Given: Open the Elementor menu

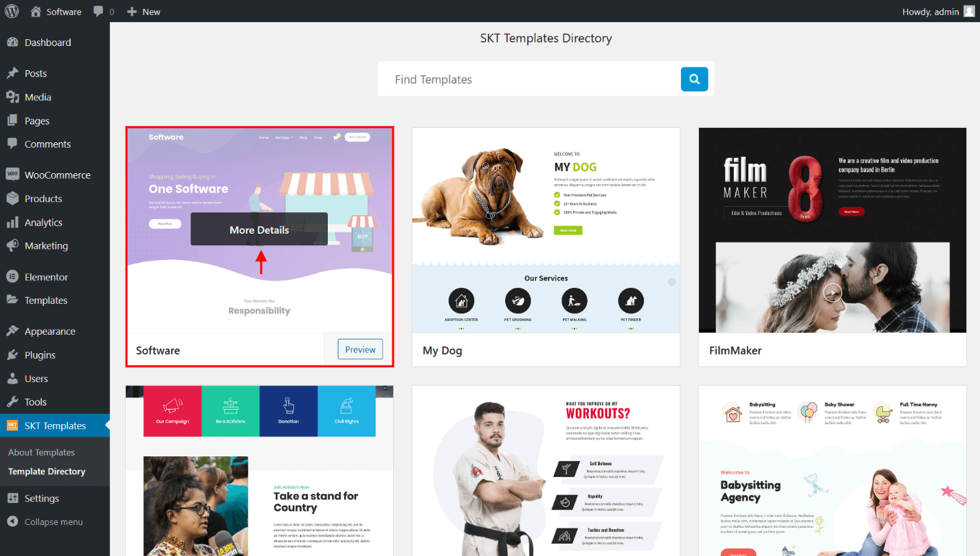Looking at the screenshot, I should click(55, 277).
